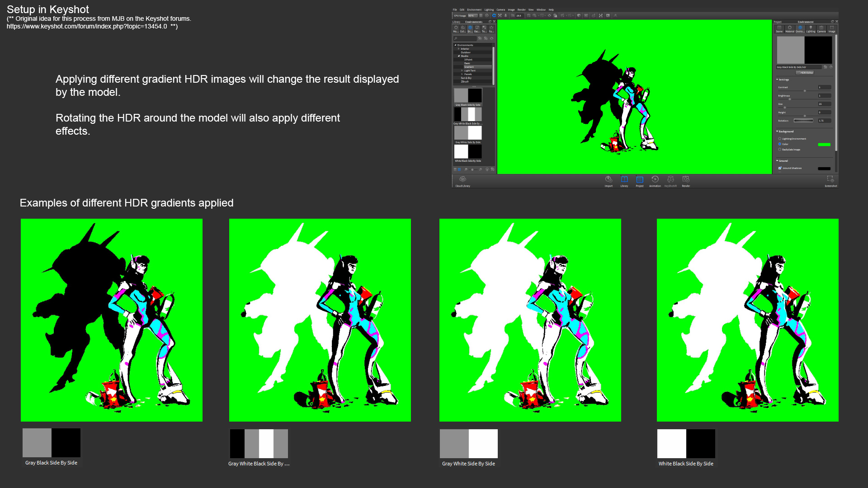868x488 pixels.
Task: Collapse the Studio folder
Action: pos(458,56)
